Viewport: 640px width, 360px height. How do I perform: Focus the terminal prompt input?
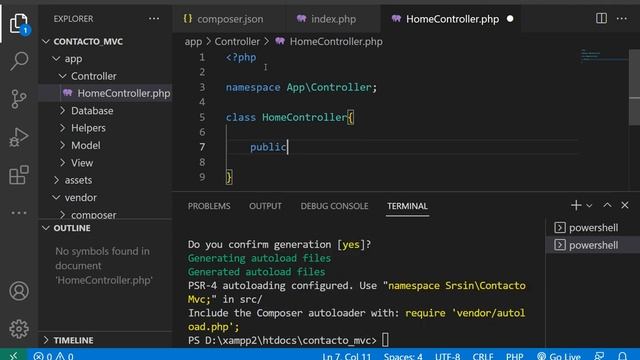pos(385,340)
